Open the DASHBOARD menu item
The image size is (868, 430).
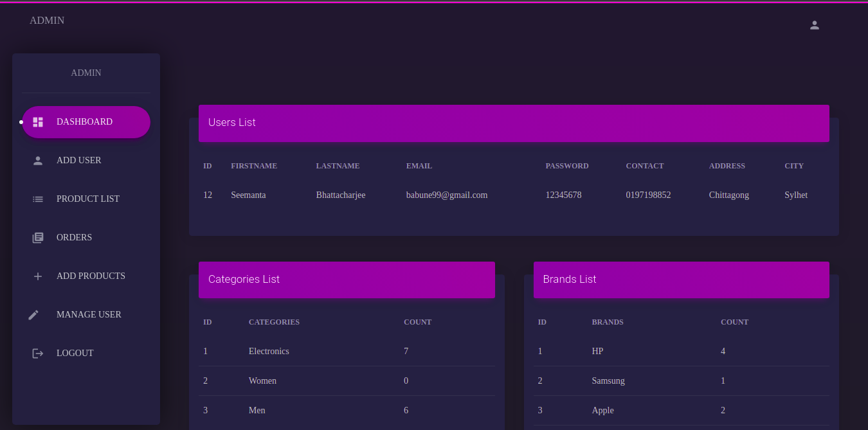pos(86,122)
